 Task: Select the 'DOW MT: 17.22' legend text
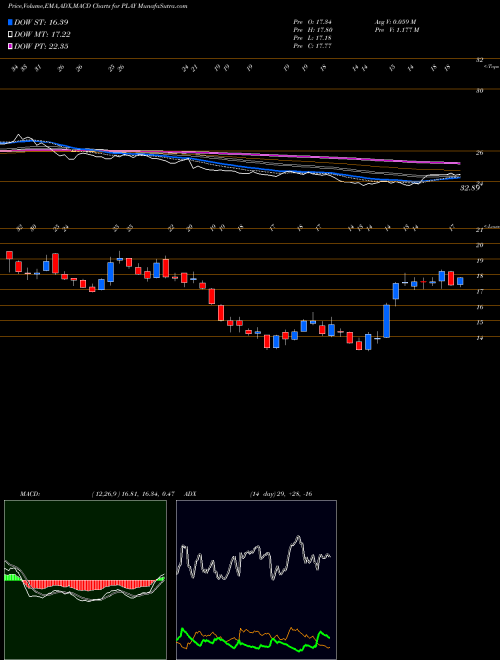(x=42, y=35)
